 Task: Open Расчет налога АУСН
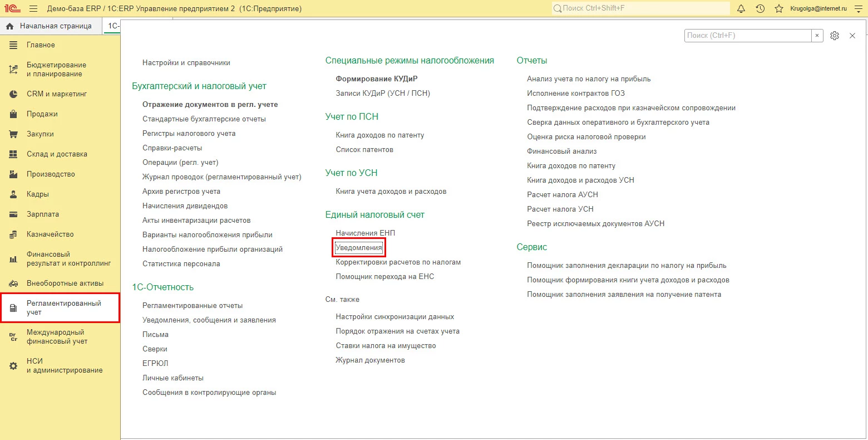click(563, 195)
